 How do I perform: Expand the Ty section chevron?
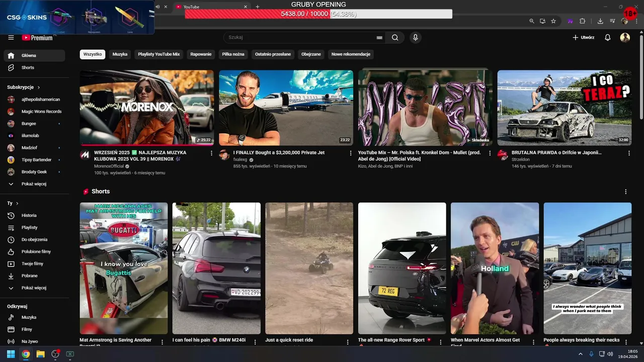17,204
